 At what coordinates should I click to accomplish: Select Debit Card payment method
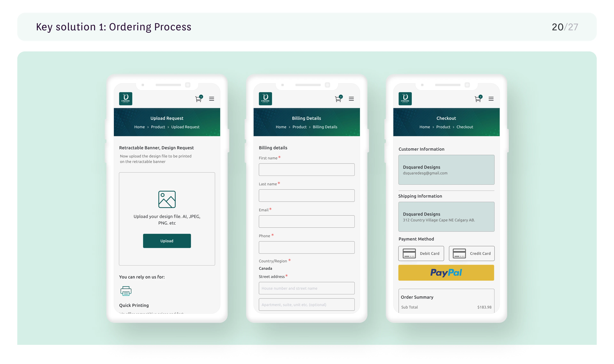[421, 253]
